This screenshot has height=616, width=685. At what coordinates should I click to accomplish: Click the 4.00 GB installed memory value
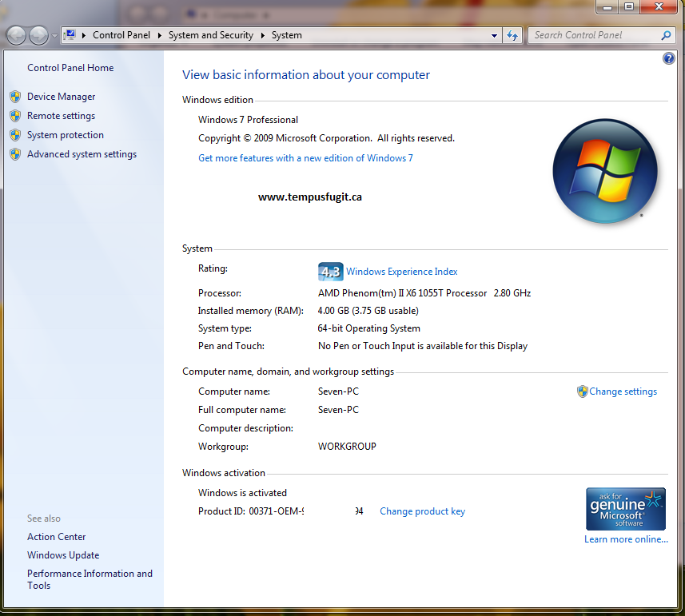(368, 311)
